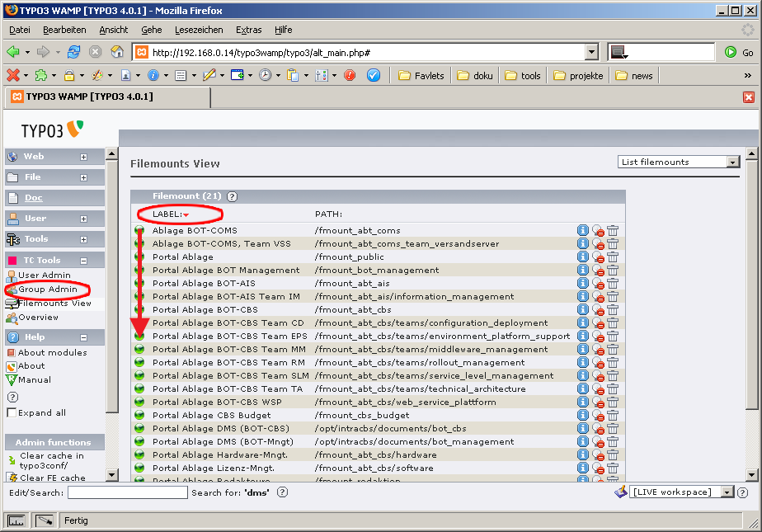Click the TYPO3 logo

coord(52,129)
